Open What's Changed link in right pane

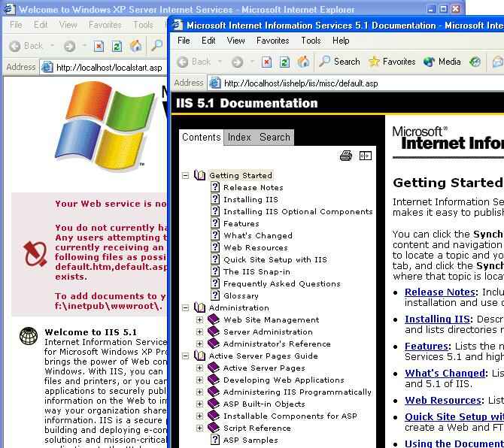(445, 373)
